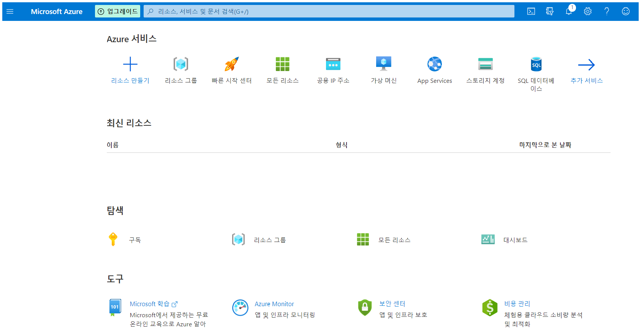The width and height of the screenshot is (644, 332).
Task: Click the 빠른 시작 센터 label text
Action: click(232, 81)
